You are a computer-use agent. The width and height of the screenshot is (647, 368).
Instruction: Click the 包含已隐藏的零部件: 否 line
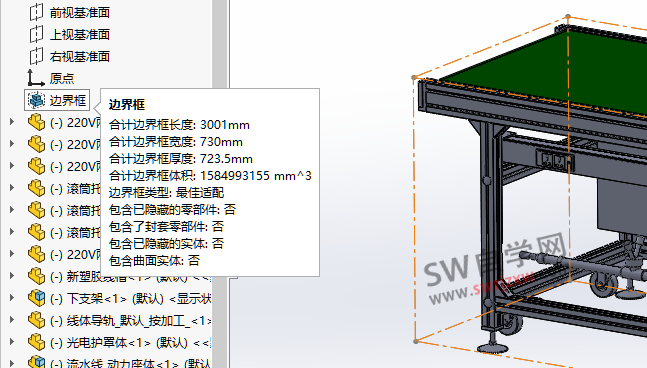click(172, 210)
